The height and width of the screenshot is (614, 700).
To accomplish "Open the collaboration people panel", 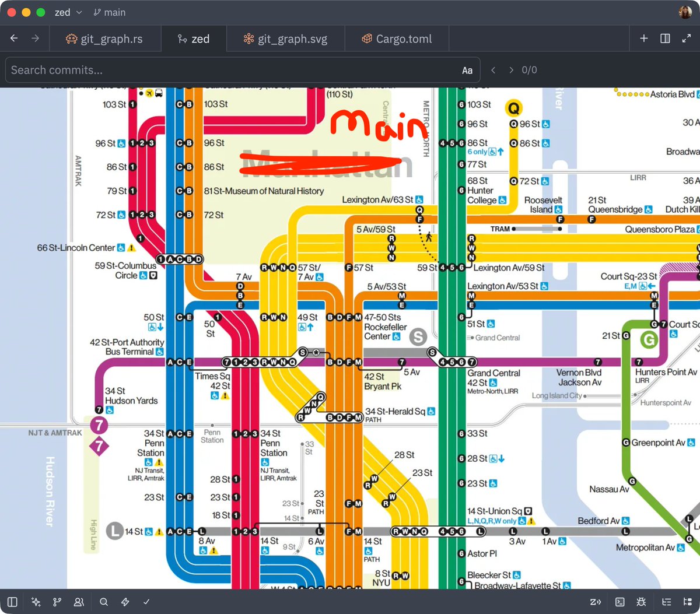I will 79,602.
